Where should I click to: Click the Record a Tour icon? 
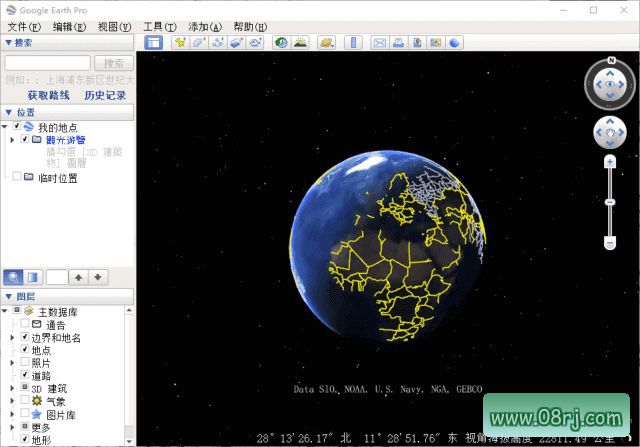click(254, 43)
